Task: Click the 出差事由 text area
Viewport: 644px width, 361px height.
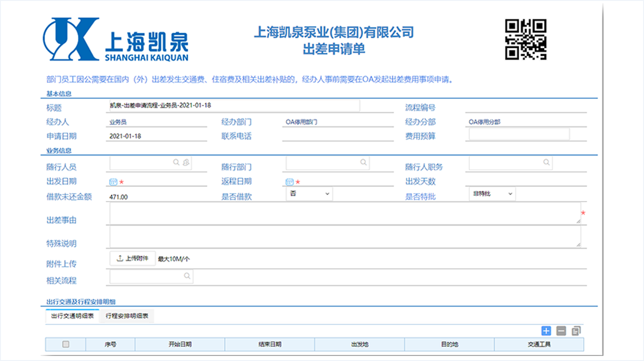Action: [345, 213]
